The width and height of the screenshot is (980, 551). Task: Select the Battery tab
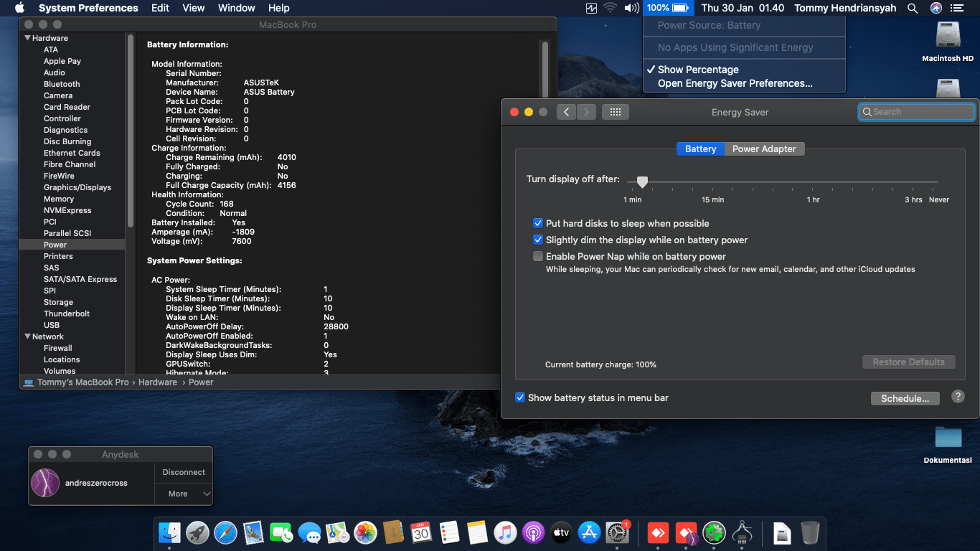click(x=700, y=149)
